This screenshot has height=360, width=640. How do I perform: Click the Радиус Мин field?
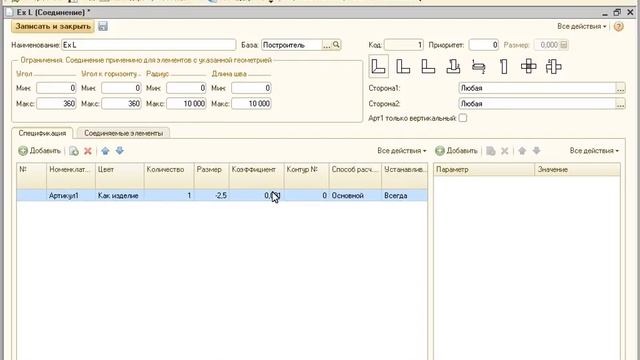point(186,88)
